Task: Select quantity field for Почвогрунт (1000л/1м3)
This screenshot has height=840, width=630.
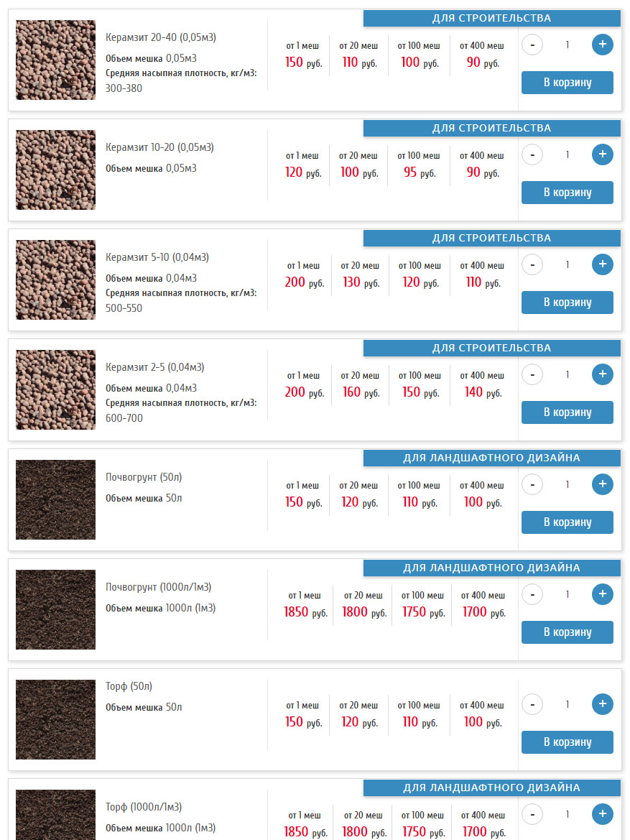Action: coord(567,594)
